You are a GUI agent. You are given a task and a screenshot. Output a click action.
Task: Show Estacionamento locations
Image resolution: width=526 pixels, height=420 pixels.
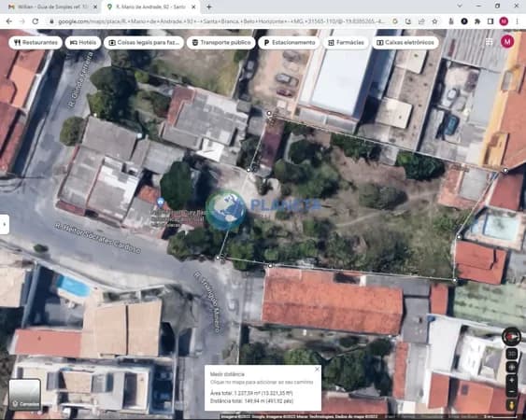[290, 43]
